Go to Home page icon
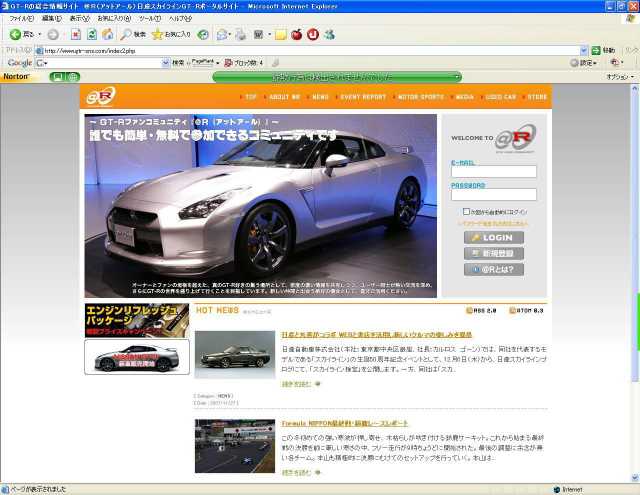Viewport: 640px width, 495px height. pos(107,35)
